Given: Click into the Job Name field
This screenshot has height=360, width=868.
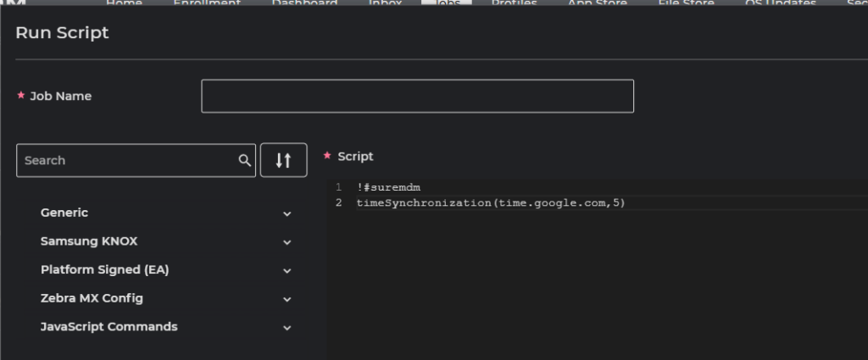Looking at the screenshot, I should pos(417,96).
